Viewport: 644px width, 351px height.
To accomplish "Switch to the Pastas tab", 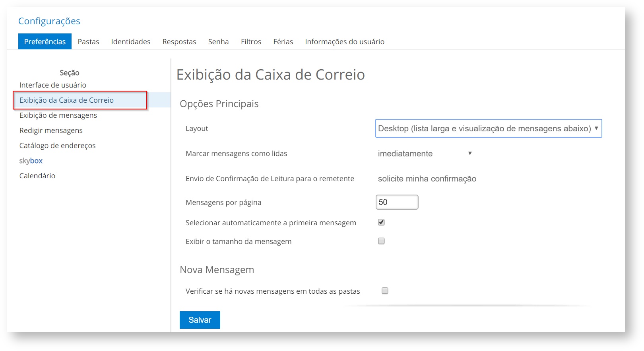I will (88, 41).
